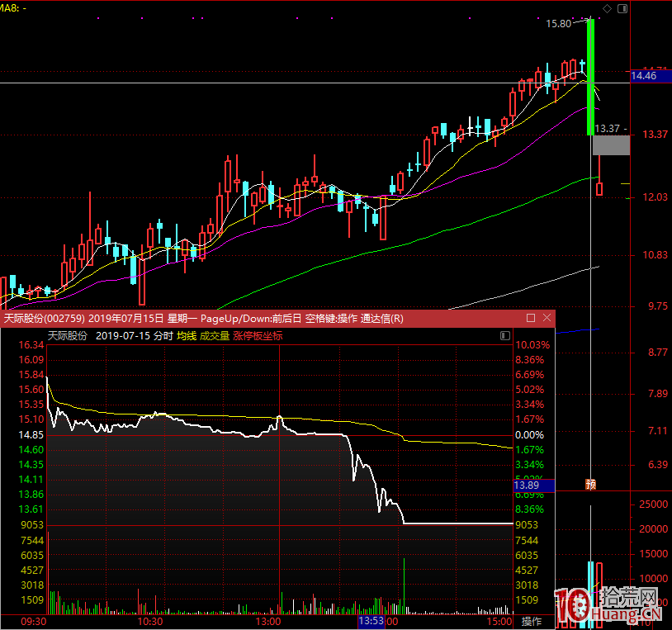Viewport: 672px width, 630px height.
Task: Click the 涨停板坐标 label
Action: [258, 335]
